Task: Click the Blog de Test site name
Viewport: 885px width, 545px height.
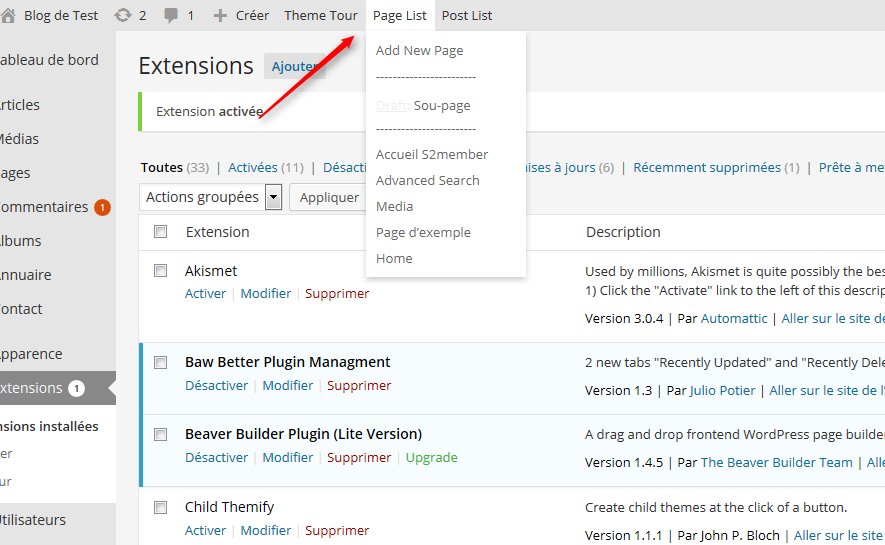Action: (61, 16)
